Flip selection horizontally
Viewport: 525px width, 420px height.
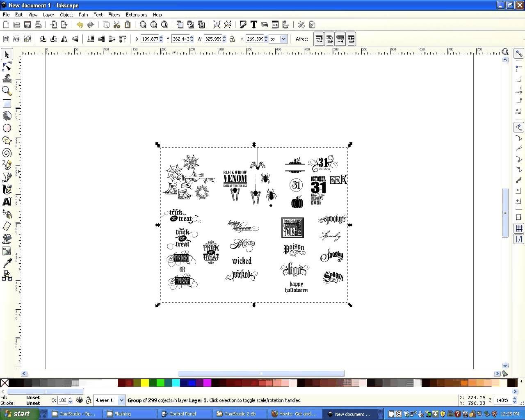coord(64,39)
